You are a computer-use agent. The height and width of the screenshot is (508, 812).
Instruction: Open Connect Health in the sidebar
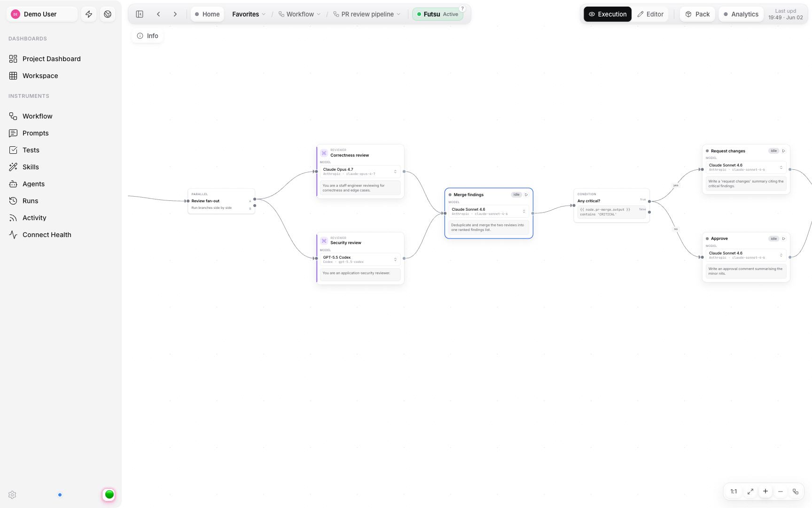tap(61, 235)
